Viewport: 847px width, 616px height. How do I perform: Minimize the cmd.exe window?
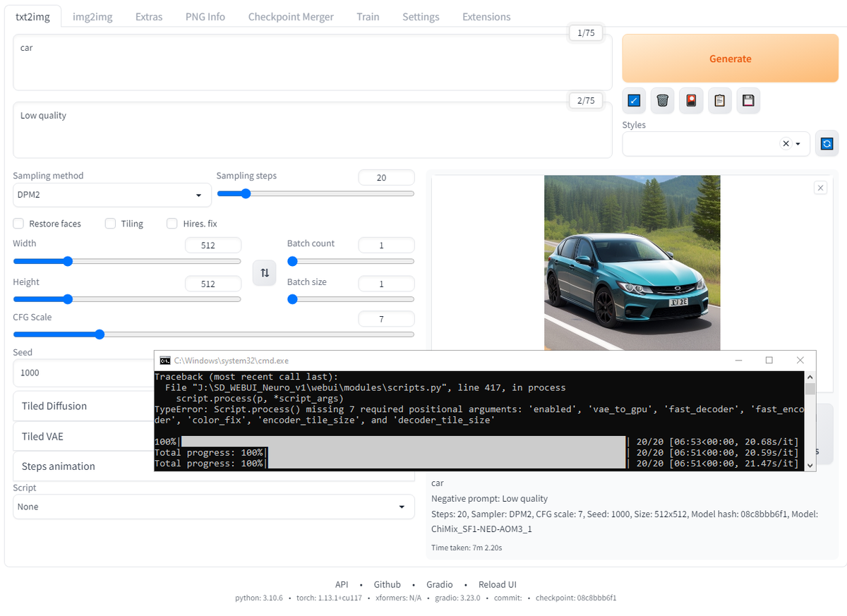[738, 360]
